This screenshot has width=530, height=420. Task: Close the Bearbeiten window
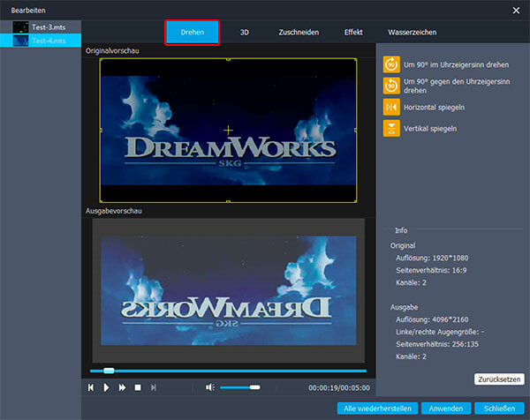pyautogui.click(x=516, y=11)
